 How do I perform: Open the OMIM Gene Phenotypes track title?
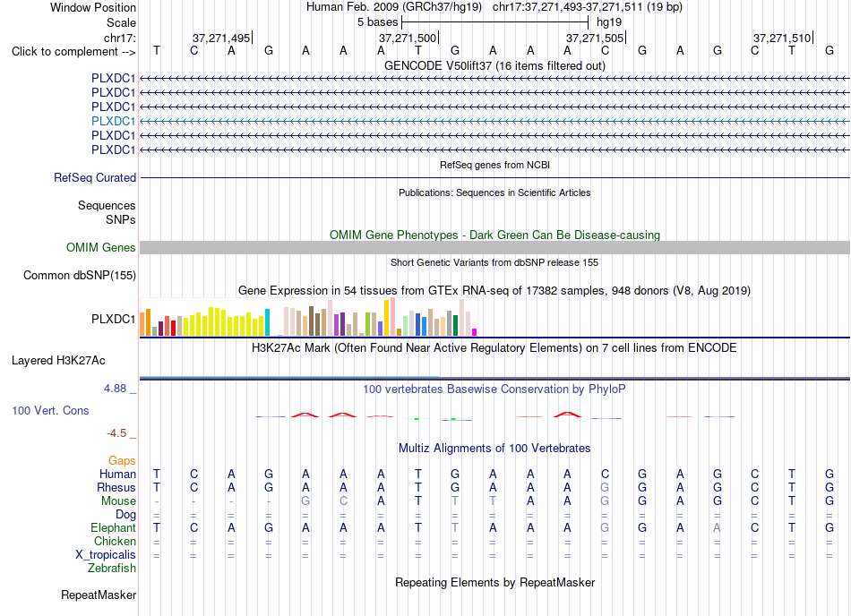(x=494, y=235)
